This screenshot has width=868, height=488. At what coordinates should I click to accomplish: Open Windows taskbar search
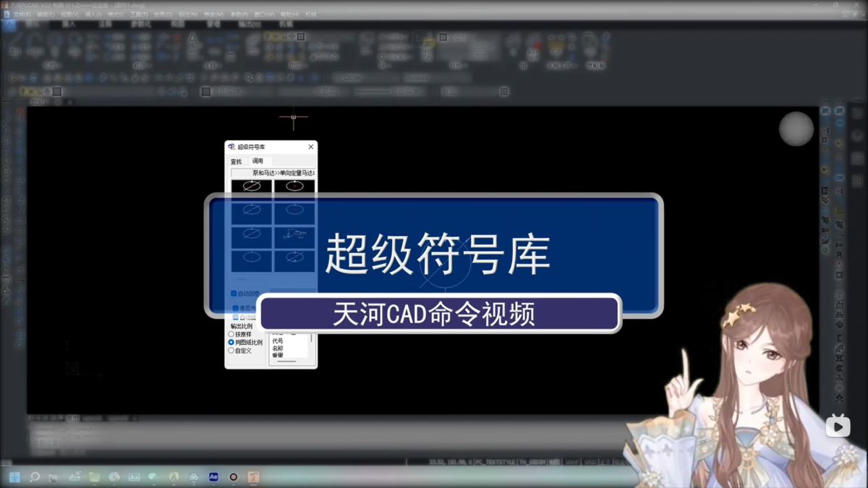coord(34,477)
